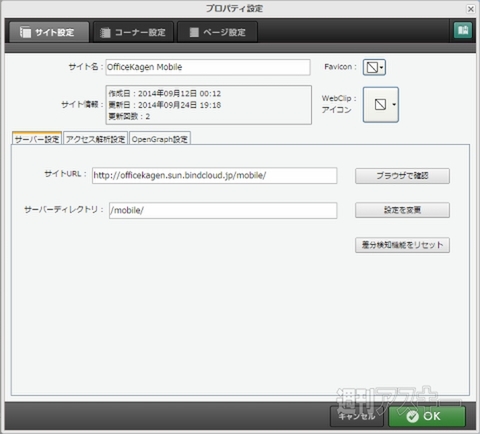Screen dimensions: 480x434
Task: Select the サーバー設定 sub-tab
Action: click(x=37, y=139)
